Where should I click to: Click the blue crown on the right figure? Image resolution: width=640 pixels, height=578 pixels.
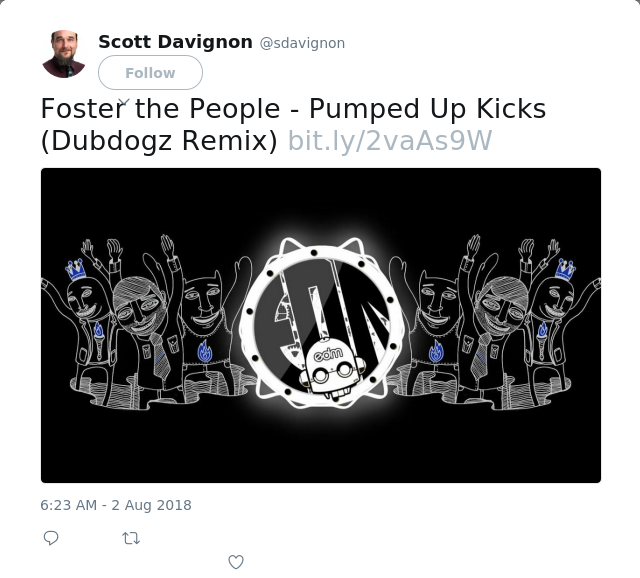tap(565, 269)
